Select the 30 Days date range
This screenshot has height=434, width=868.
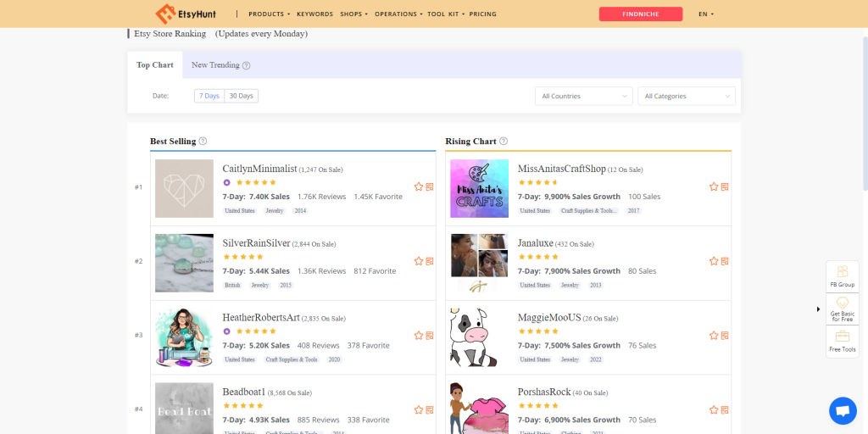[x=242, y=96]
